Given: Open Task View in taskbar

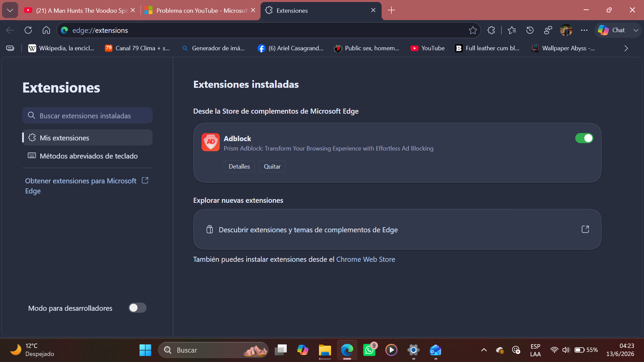Looking at the screenshot, I should [x=281, y=350].
